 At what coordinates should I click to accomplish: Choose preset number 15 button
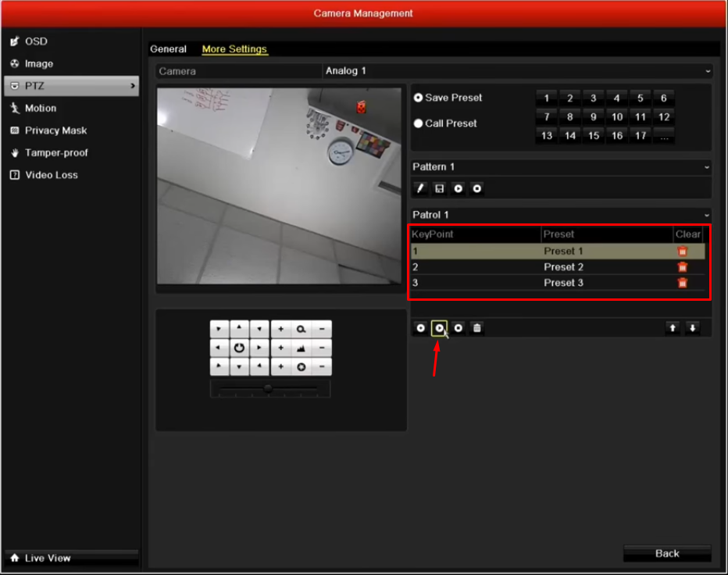[594, 136]
